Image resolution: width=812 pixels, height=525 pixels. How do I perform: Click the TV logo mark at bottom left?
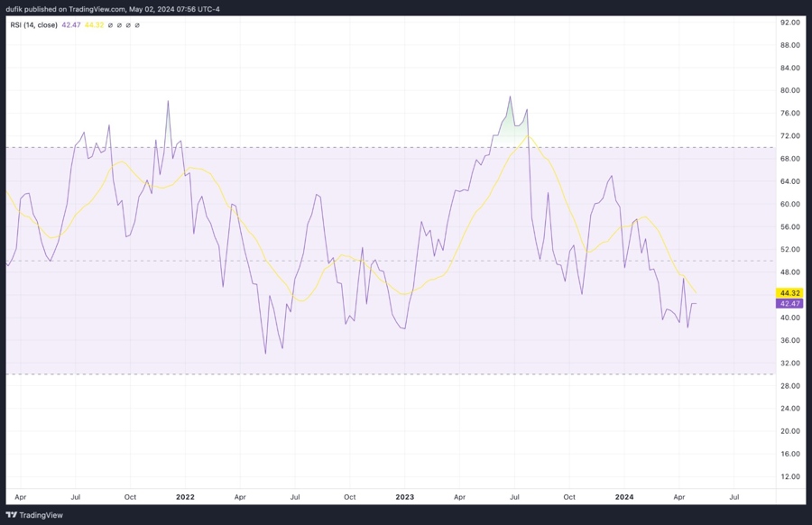coord(13,515)
